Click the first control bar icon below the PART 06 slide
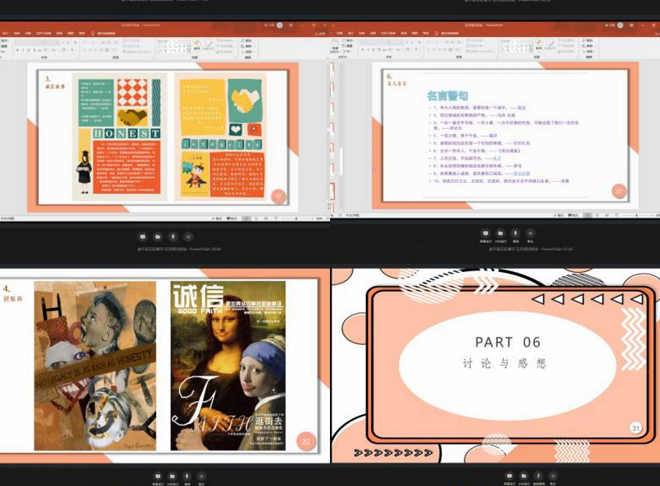The image size is (660, 486). tap(509, 476)
